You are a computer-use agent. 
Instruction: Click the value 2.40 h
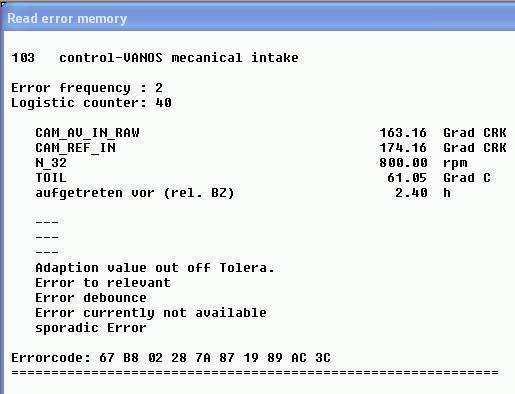[423, 193]
